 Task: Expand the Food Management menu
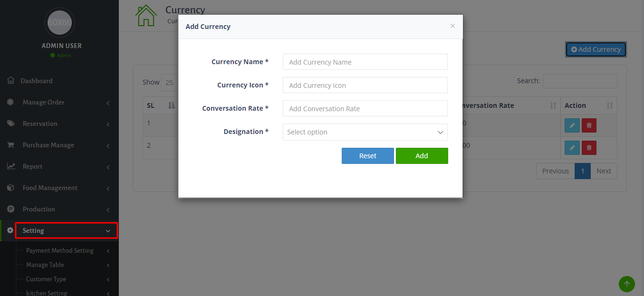(50, 188)
